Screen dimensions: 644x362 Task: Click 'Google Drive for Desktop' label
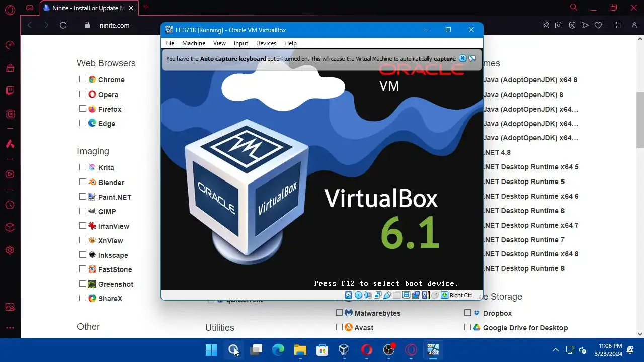525,328
